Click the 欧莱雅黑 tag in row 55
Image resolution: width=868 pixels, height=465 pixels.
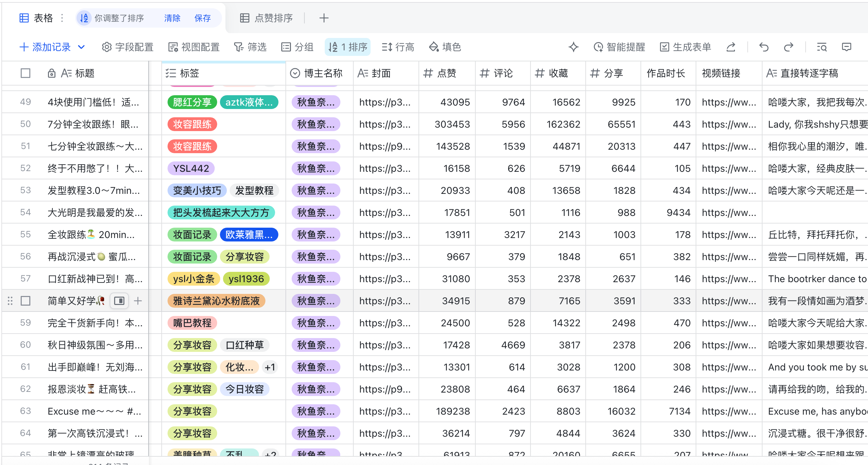point(249,235)
